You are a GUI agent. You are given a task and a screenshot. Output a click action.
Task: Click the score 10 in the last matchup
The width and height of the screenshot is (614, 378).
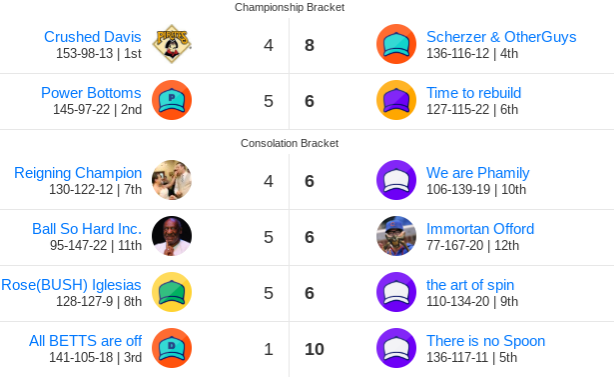coord(314,349)
